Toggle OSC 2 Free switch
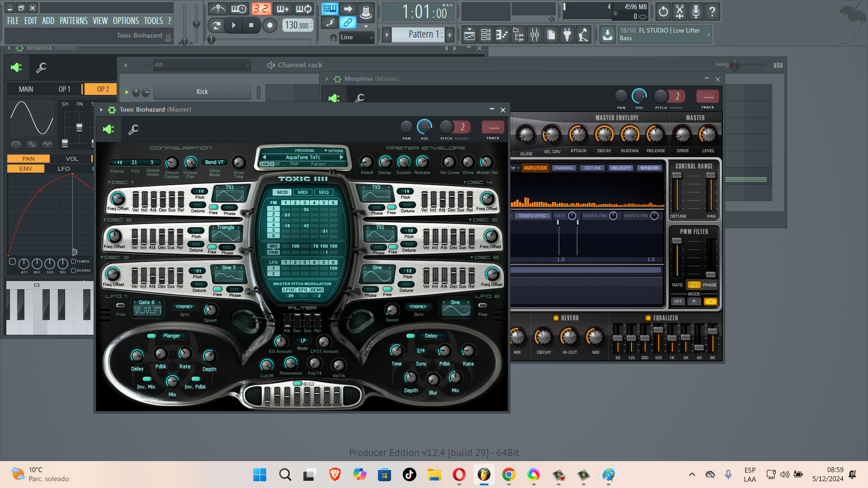The height and width of the screenshot is (488, 868). 212,247
